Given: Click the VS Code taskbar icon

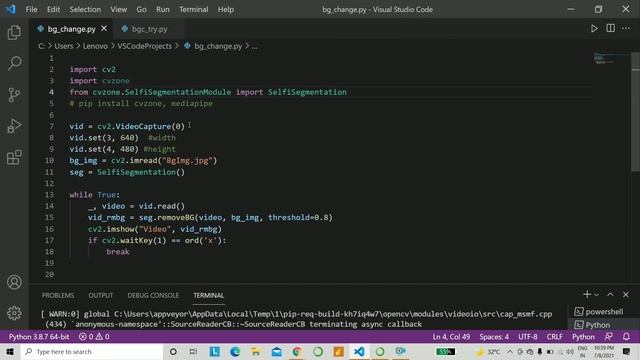Looking at the screenshot, I should (x=359, y=351).
